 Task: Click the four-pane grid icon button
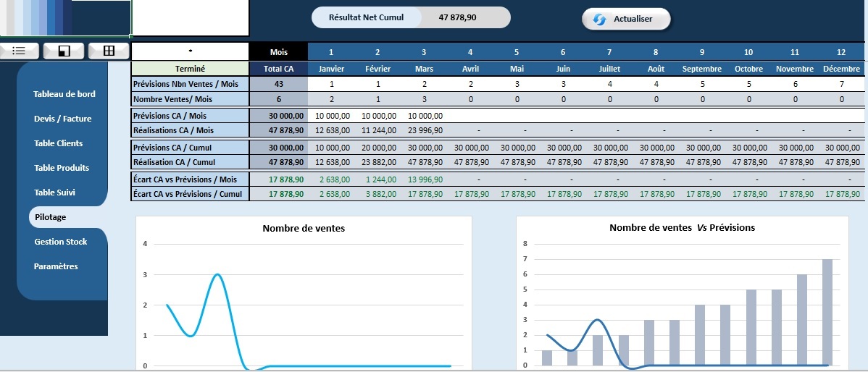(x=109, y=51)
